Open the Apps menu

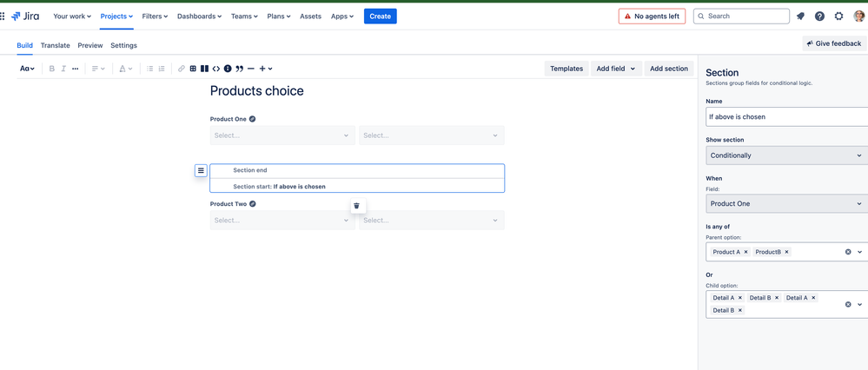tap(342, 16)
